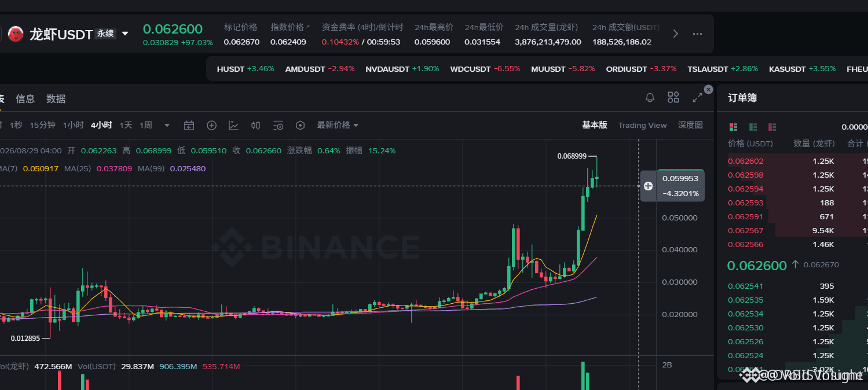Open the candlestick chart type icon

coord(255,125)
